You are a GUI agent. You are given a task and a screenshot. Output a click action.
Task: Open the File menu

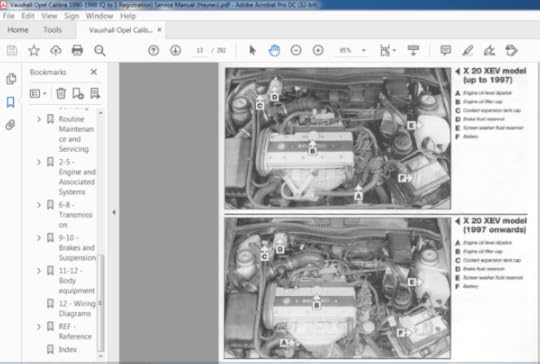click(9, 16)
